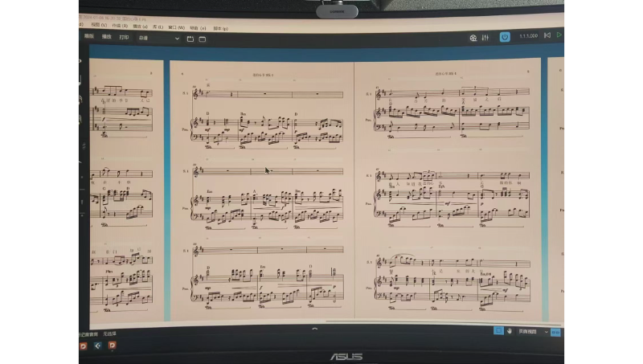Click the 1.1.1.000 transport position display
Screen dimensions: 643x364
pyautogui.click(x=528, y=35)
